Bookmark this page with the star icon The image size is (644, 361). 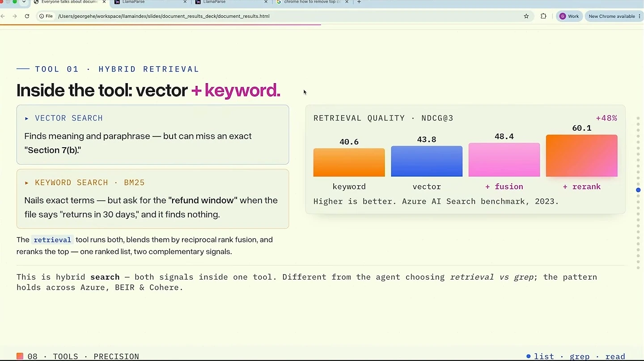(526, 16)
